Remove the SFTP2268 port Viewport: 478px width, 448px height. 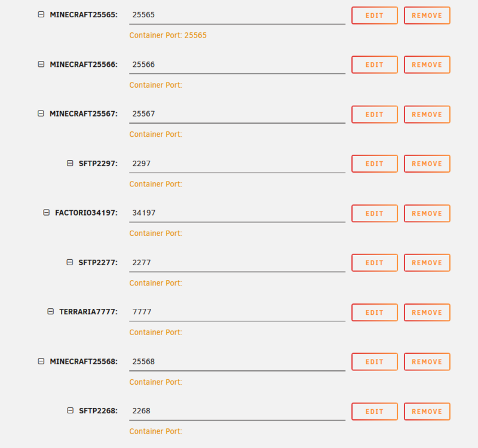[427, 412]
